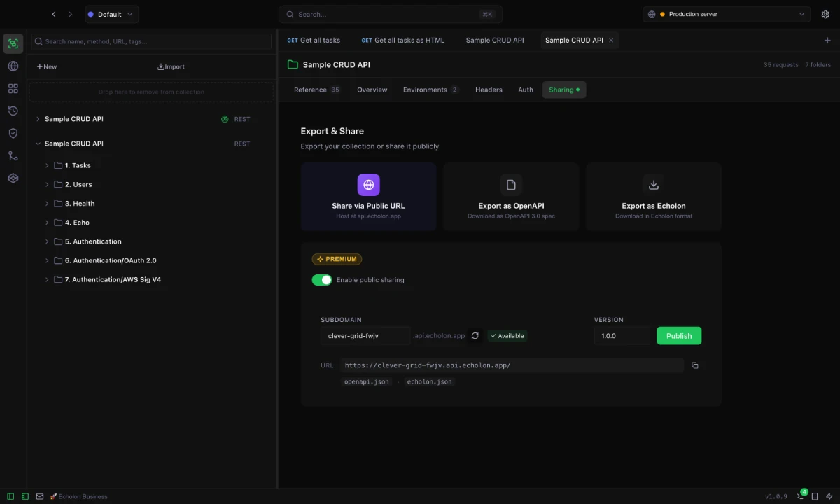Regenerate the subdomain with refresh icon

click(x=475, y=336)
